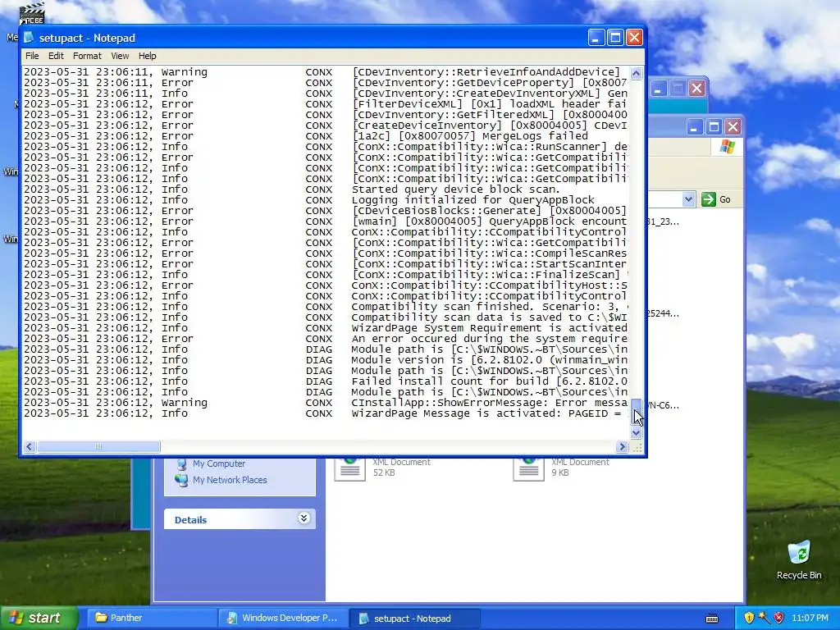Click the vertical scrollbar up arrow
This screenshot has height=630, width=840.
coord(636,73)
